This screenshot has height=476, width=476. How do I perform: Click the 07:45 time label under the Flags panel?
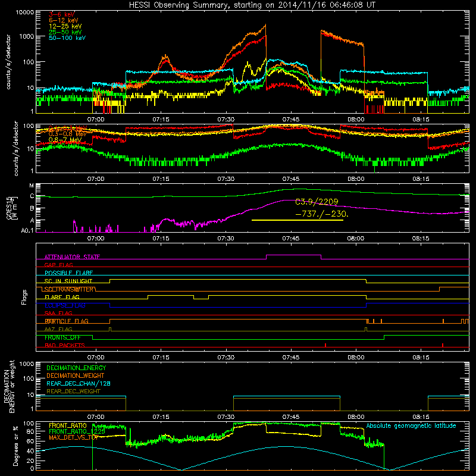pos(291,358)
